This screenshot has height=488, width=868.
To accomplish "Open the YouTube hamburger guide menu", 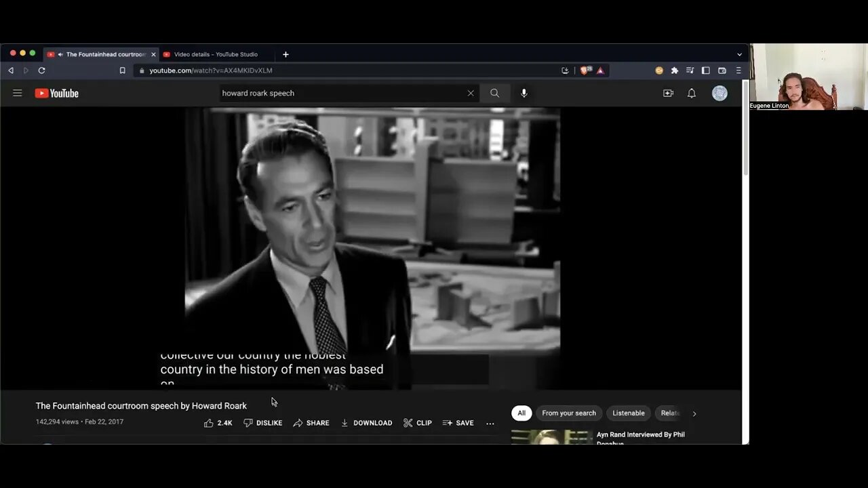I will tap(18, 93).
